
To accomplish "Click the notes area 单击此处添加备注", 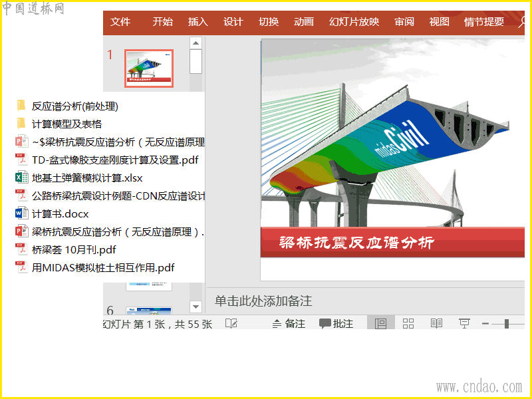I will [x=263, y=301].
